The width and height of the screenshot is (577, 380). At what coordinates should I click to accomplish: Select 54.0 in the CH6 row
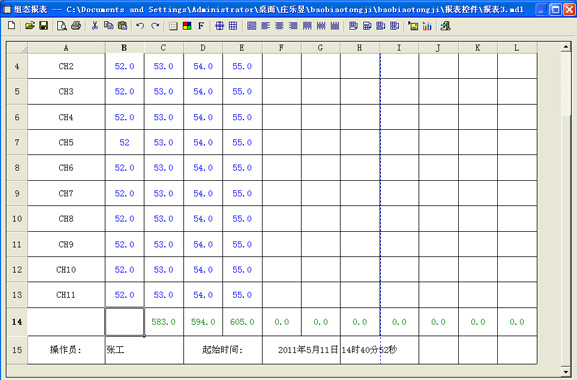[x=203, y=168]
